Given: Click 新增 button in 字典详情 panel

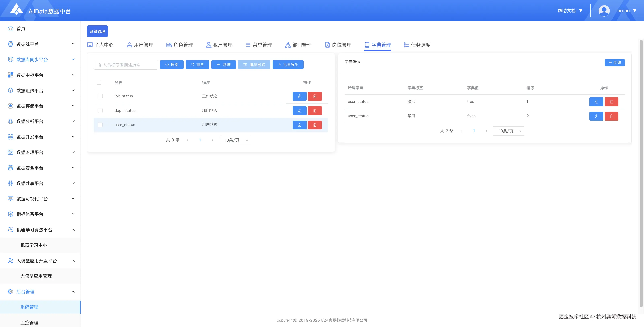Looking at the screenshot, I should click(614, 63).
